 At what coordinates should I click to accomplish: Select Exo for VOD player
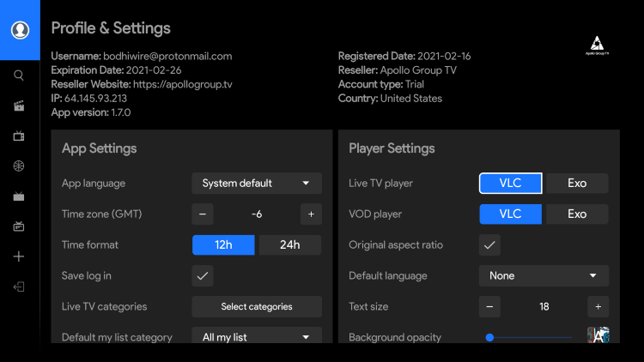point(577,214)
